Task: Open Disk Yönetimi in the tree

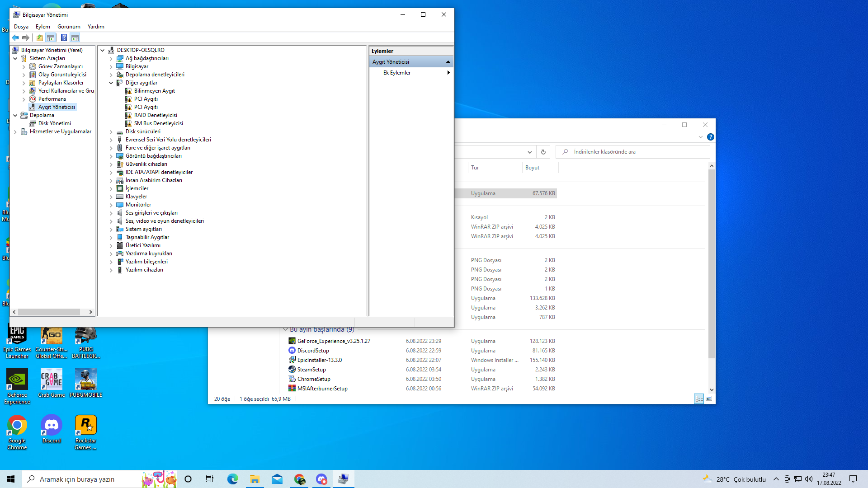Action: point(54,123)
